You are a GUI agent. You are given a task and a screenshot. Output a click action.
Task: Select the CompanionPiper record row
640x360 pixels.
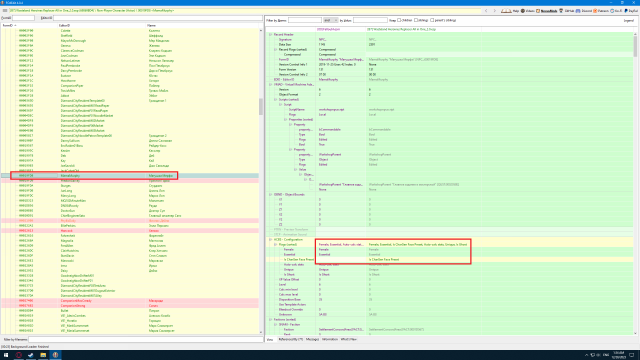click(130, 86)
